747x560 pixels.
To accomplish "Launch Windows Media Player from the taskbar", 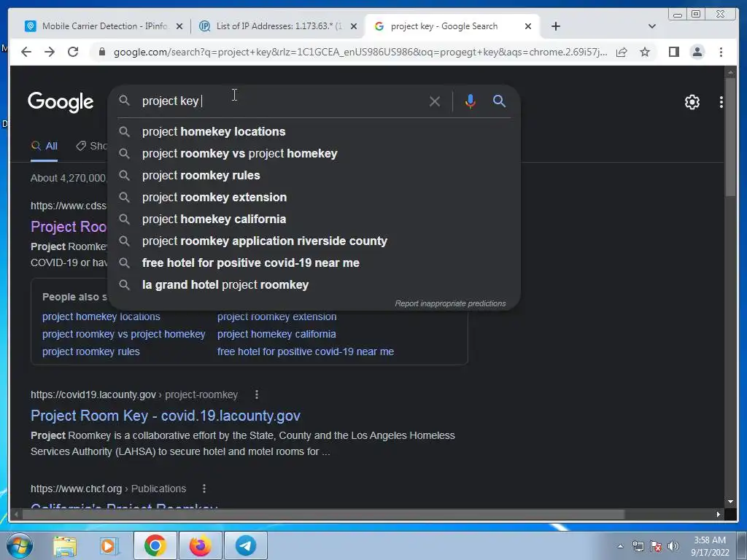I will [x=109, y=545].
